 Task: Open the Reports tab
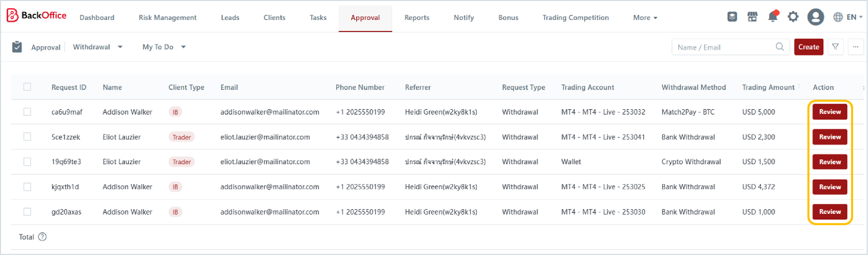pos(417,18)
